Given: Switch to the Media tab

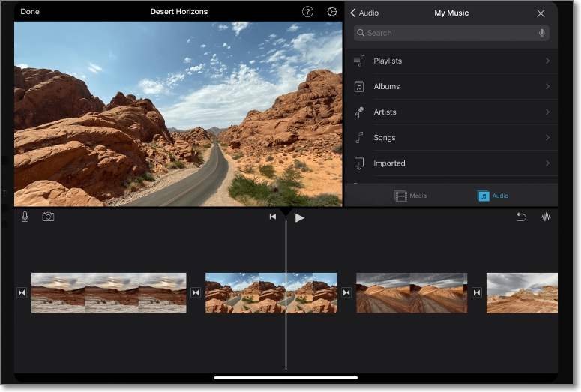Looking at the screenshot, I should [411, 196].
